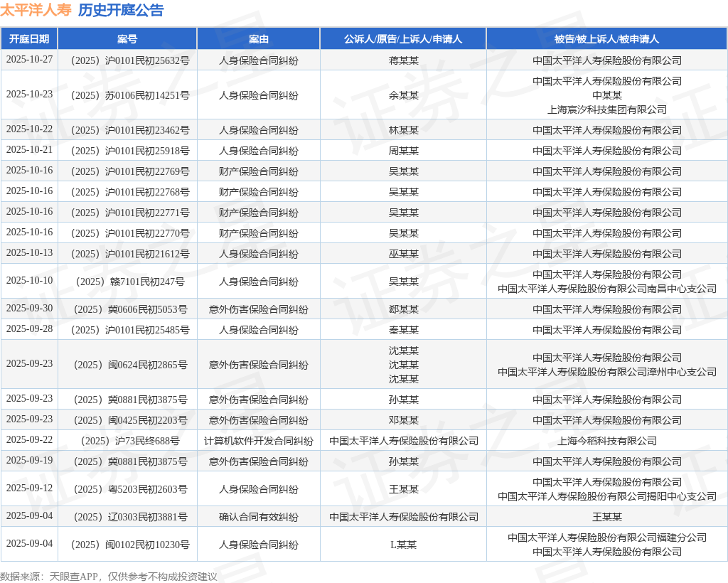Select the 开庭日期 column header

pyautogui.click(x=29, y=39)
